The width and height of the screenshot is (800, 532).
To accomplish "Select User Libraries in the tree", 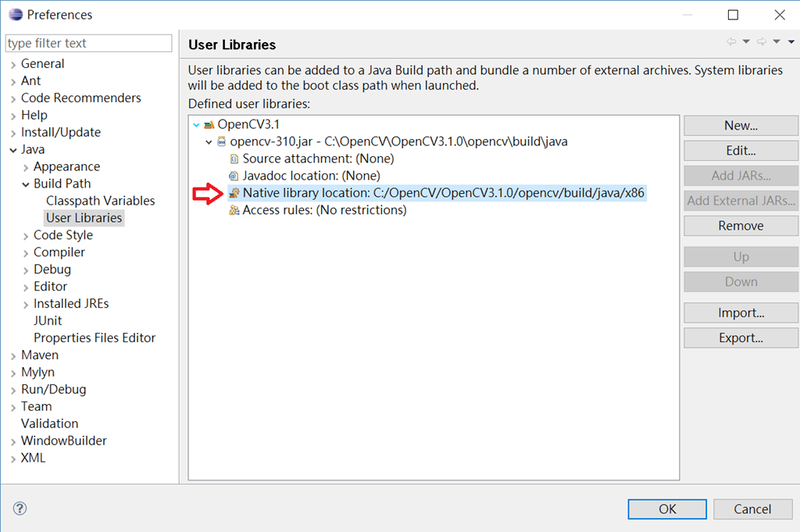I will [x=84, y=218].
